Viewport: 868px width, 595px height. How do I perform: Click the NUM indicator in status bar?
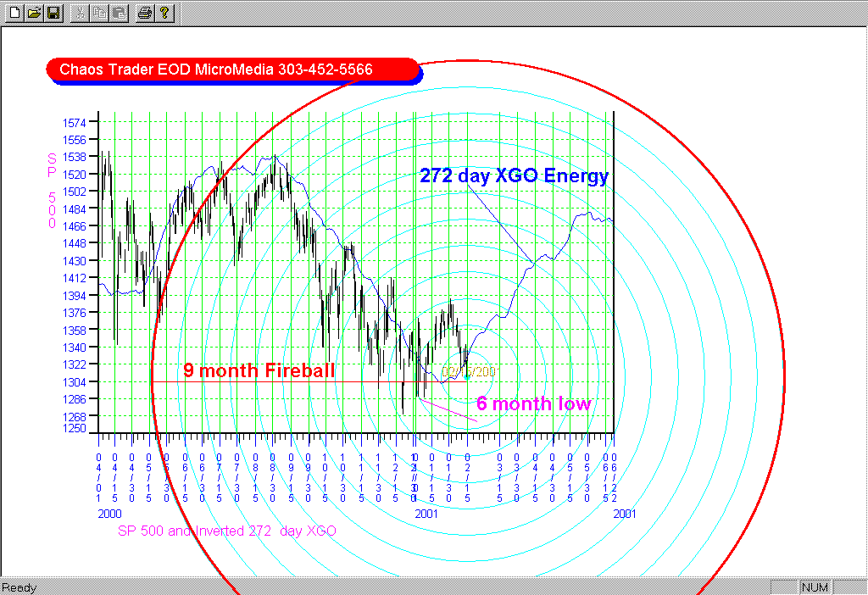(x=815, y=587)
